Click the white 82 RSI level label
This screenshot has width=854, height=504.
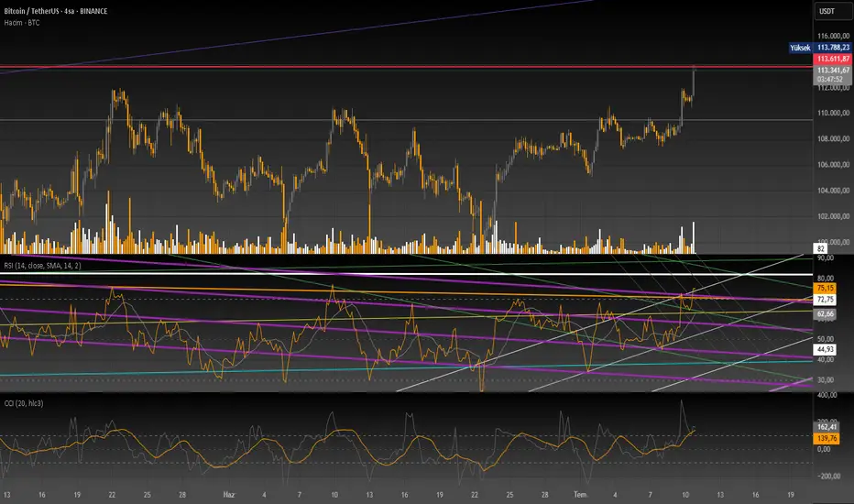point(821,248)
